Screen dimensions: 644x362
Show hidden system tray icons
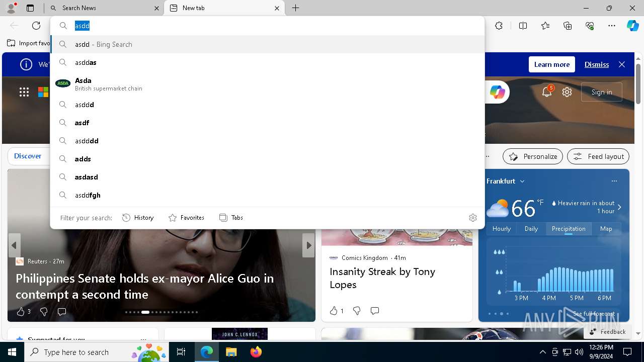point(542,352)
